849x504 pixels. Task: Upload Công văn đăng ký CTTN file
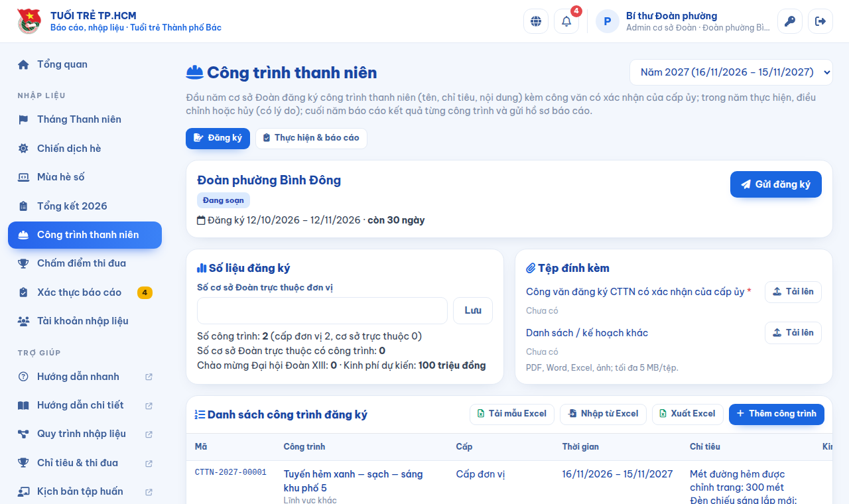click(793, 292)
